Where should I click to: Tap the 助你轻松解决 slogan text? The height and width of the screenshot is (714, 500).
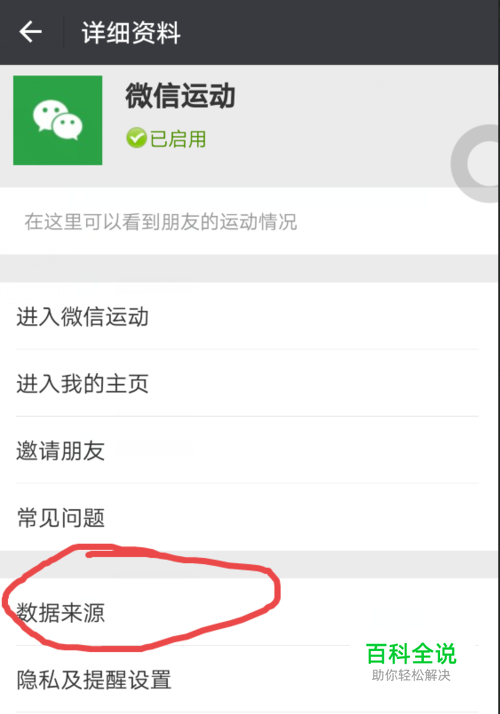click(411, 675)
